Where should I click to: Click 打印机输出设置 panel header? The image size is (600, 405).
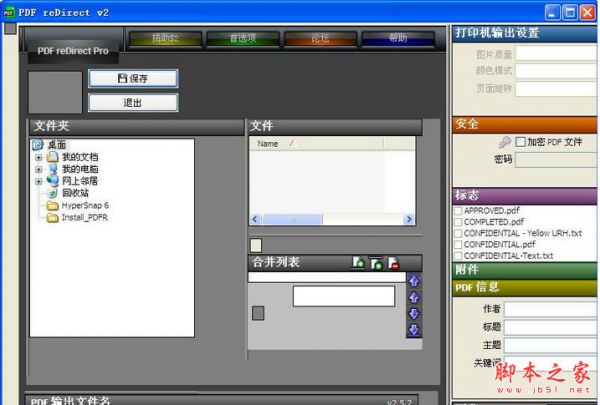click(524, 33)
